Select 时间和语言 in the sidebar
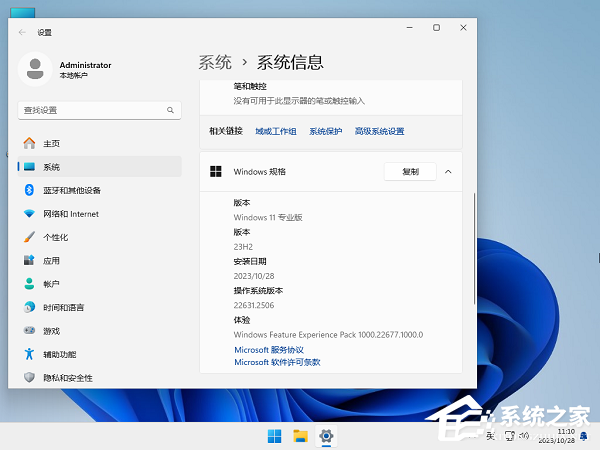Screen dimensions: 600x450 [99, 307]
